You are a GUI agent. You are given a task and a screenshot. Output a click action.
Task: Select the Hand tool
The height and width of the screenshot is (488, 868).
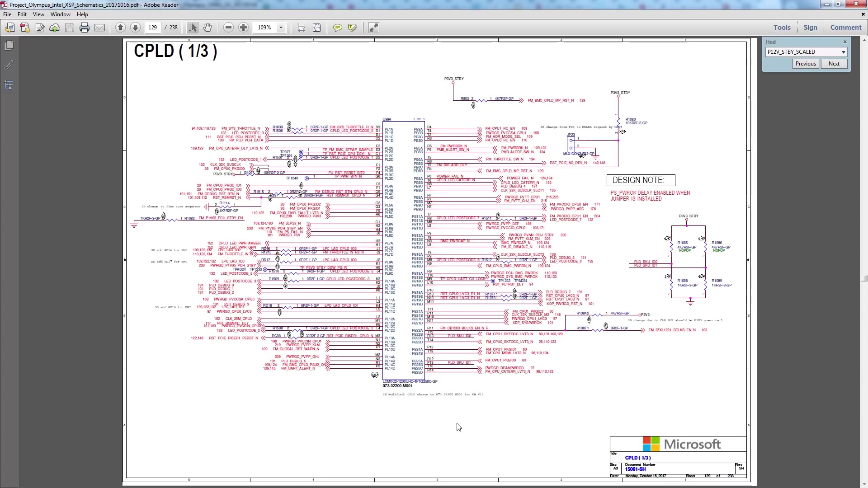click(208, 28)
